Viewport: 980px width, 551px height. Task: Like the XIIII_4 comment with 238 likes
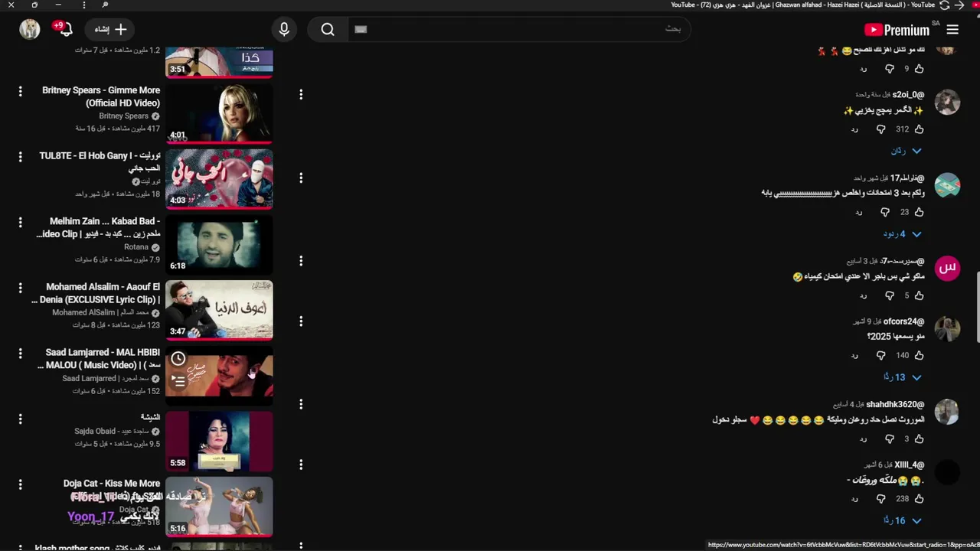pos(920,499)
